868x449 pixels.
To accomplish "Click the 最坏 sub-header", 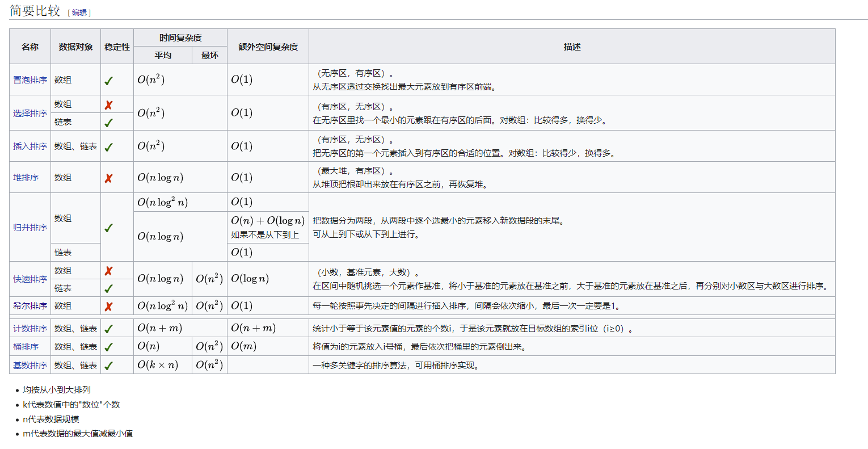I will [210, 55].
